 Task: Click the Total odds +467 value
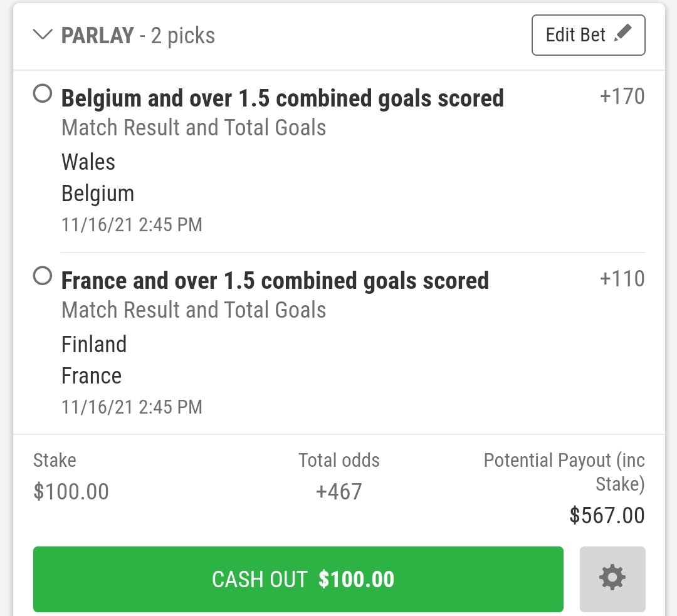pyautogui.click(x=339, y=491)
